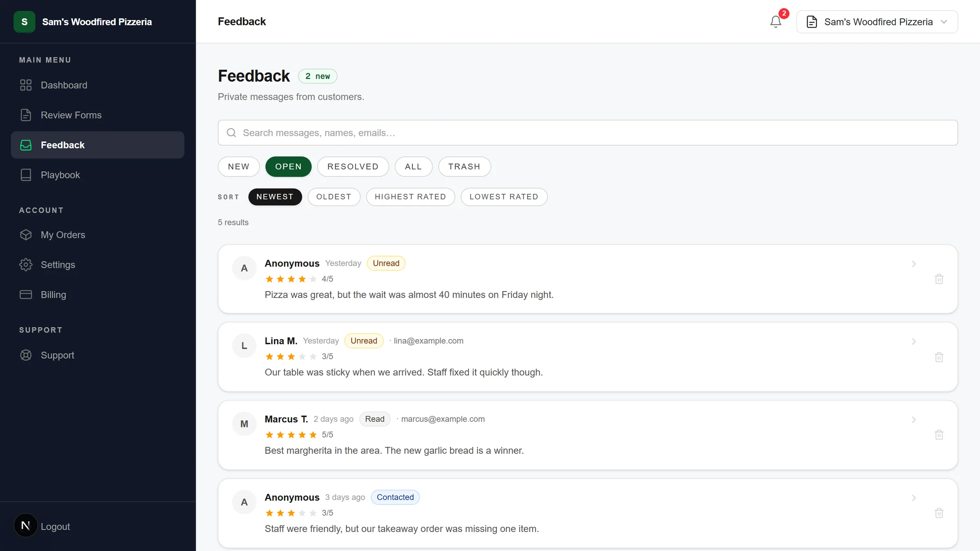This screenshot has height=551, width=980.
Task: Expand Marcus T.'s feedback with its chevron
Action: point(914,420)
